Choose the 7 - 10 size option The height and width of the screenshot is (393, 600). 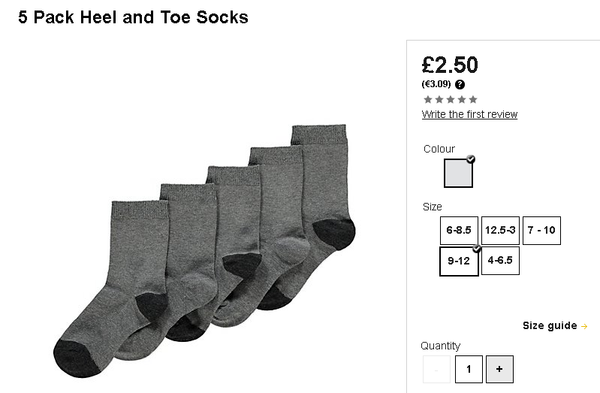[x=541, y=230]
